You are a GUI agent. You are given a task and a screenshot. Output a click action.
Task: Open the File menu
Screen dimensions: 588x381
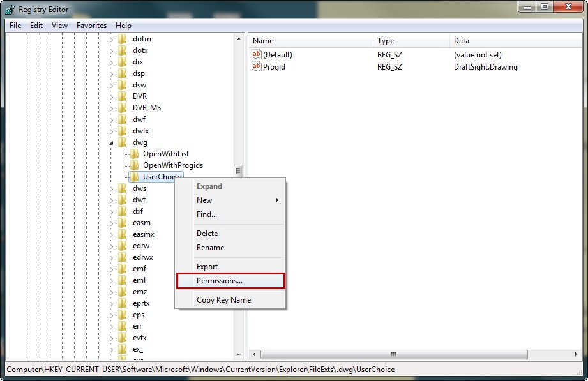(15, 26)
